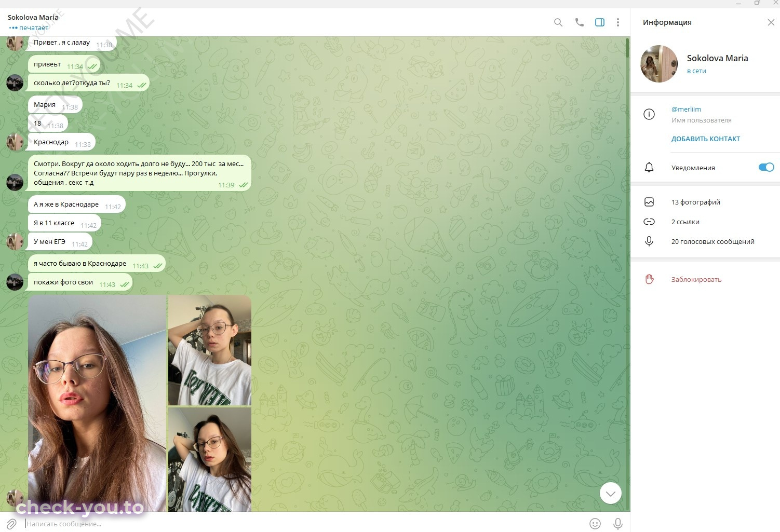Open the 13 фотографий shared media
Image resolution: width=780 pixels, height=532 pixels.
pos(696,202)
